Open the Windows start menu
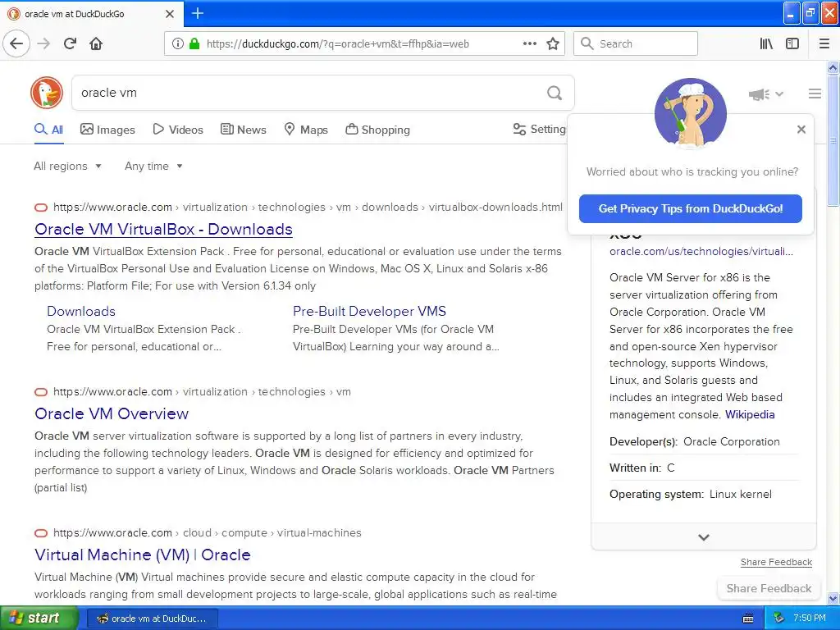 coord(39,619)
